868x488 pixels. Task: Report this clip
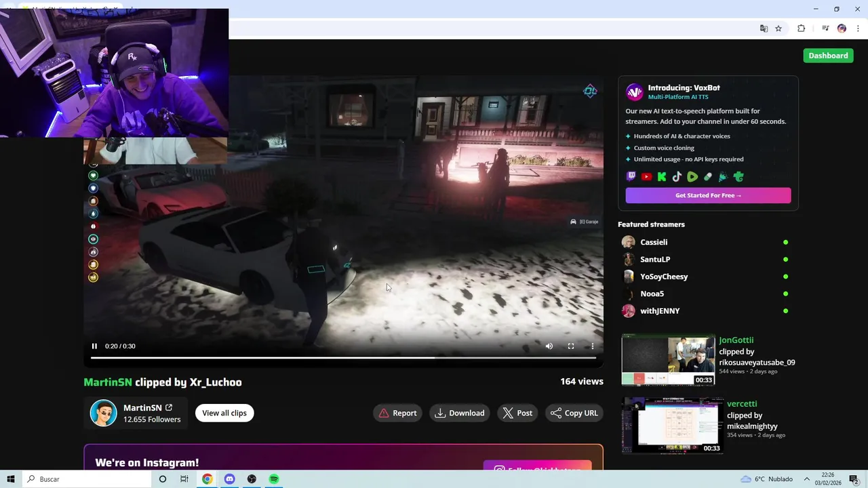[398, 413]
